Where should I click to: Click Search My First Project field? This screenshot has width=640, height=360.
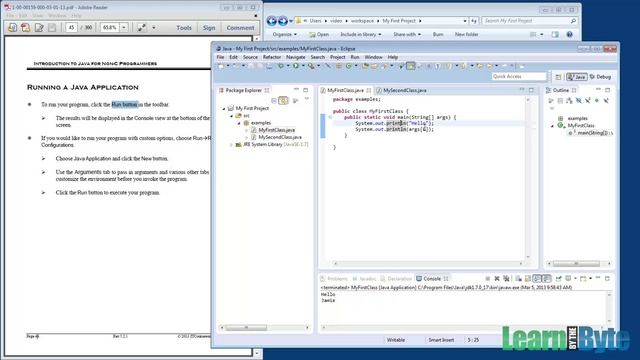[530, 20]
